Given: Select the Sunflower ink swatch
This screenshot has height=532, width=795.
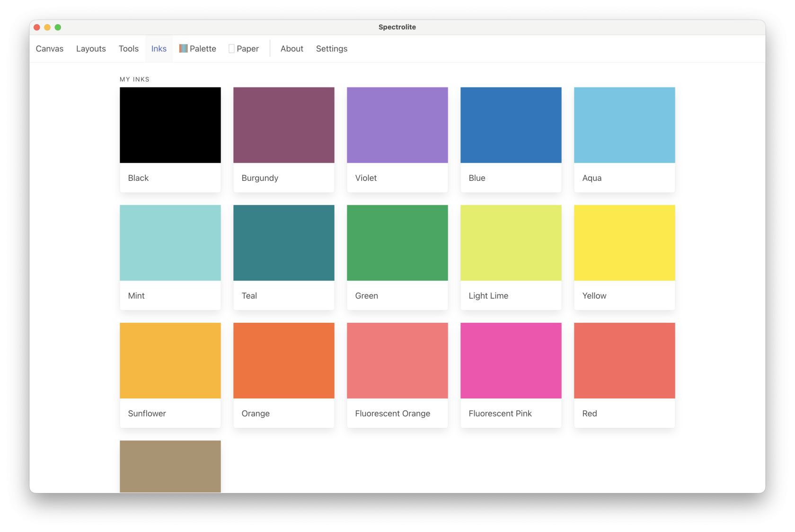Looking at the screenshot, I should tap(170, 361).
